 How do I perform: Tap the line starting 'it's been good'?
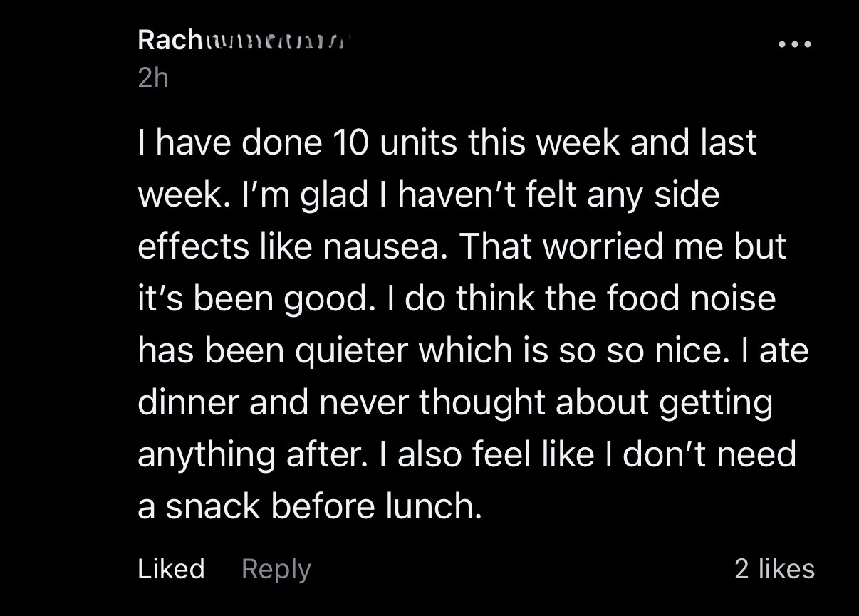(456, 298)
